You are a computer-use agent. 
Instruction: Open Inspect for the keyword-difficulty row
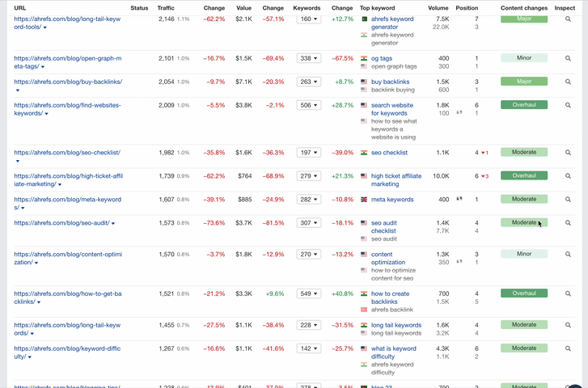[568, 348]
